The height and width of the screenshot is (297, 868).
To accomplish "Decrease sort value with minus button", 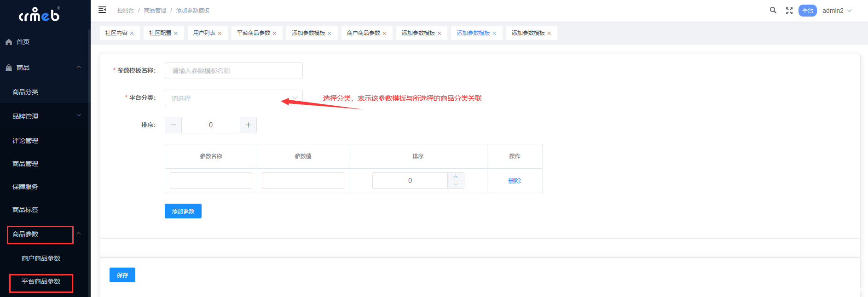I will click(x=173, y=125).
